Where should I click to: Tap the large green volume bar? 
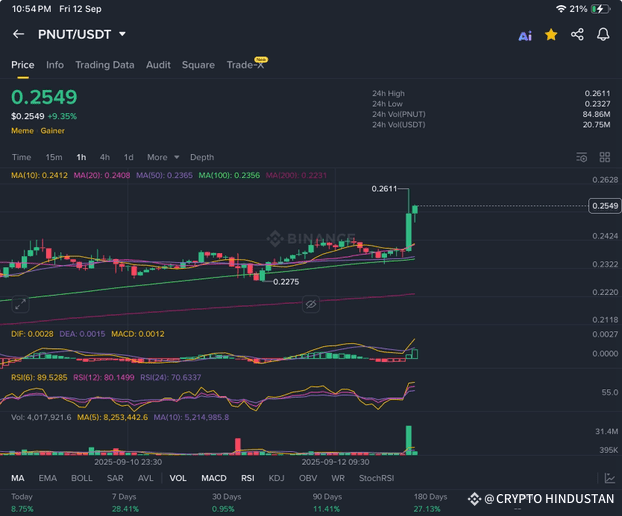[x=409, y=439]
